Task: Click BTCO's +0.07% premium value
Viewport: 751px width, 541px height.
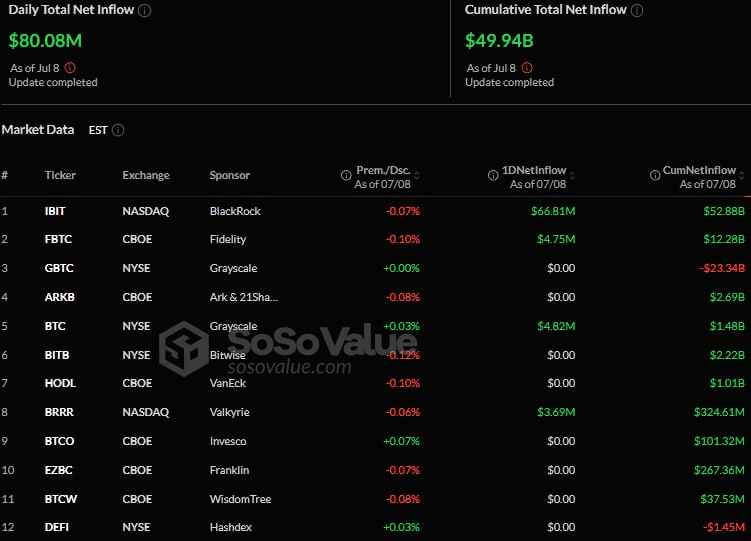Action: point(401,441)
